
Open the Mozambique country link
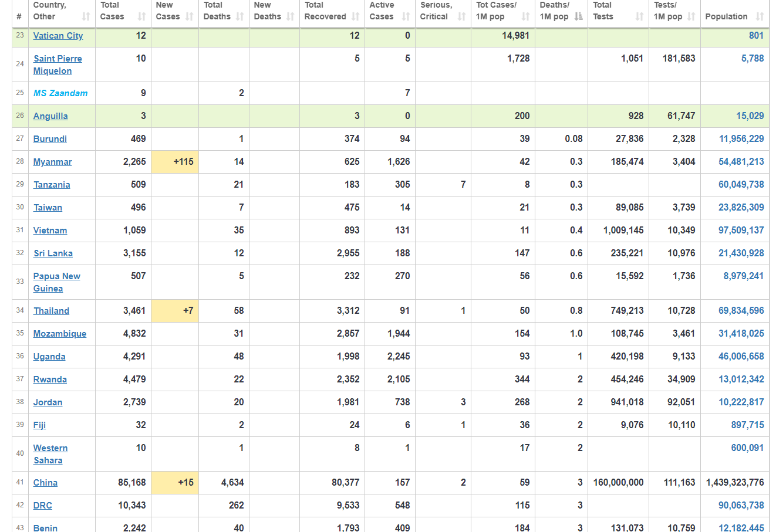[x=60, y=334]
